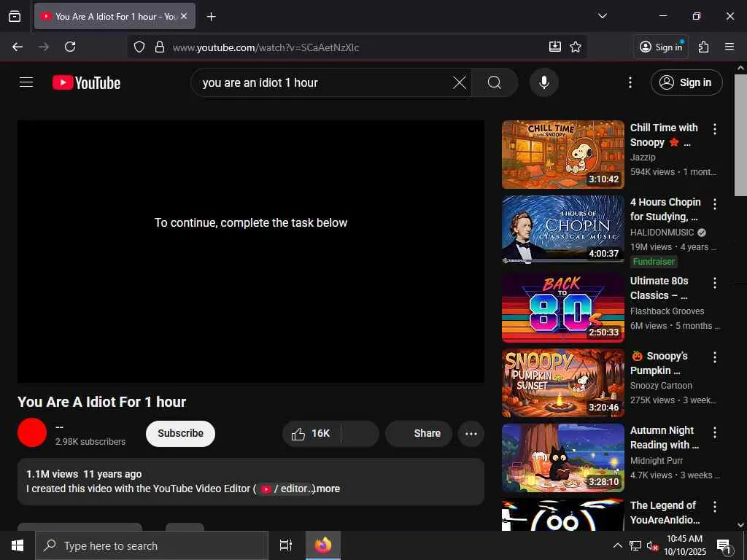Close the You Are A Idiot tab
Viewport: 747px width, 560px height.
point(184,16)
